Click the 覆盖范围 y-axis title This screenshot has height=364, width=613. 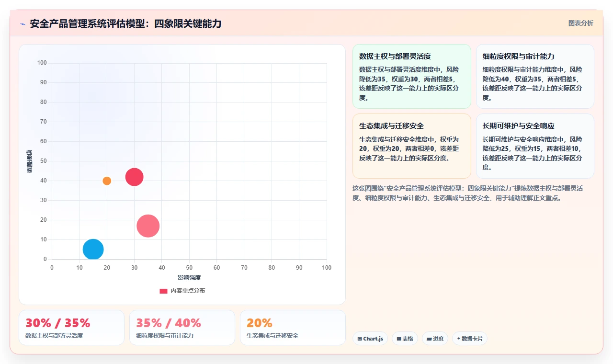[30, 161]
